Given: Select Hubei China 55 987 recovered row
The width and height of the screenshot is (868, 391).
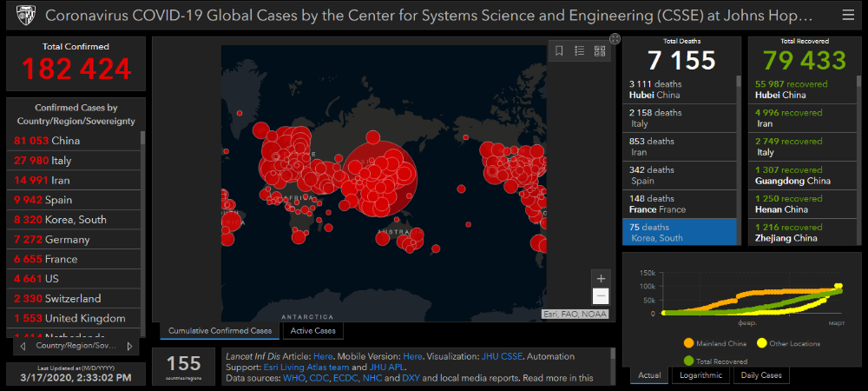Looking at the screenshot, I should (803, 89).
